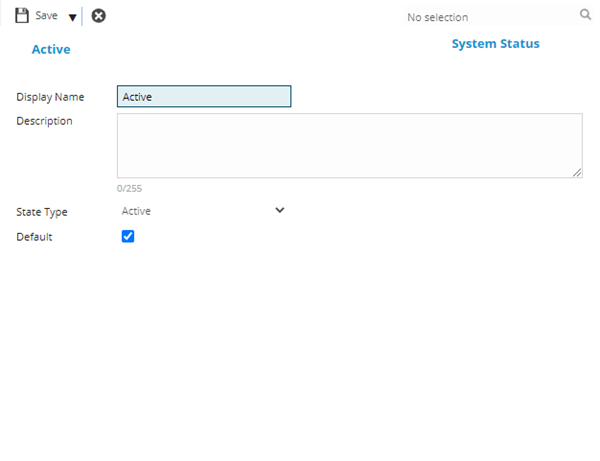Open the State Type dropdown

pos(200,211)
